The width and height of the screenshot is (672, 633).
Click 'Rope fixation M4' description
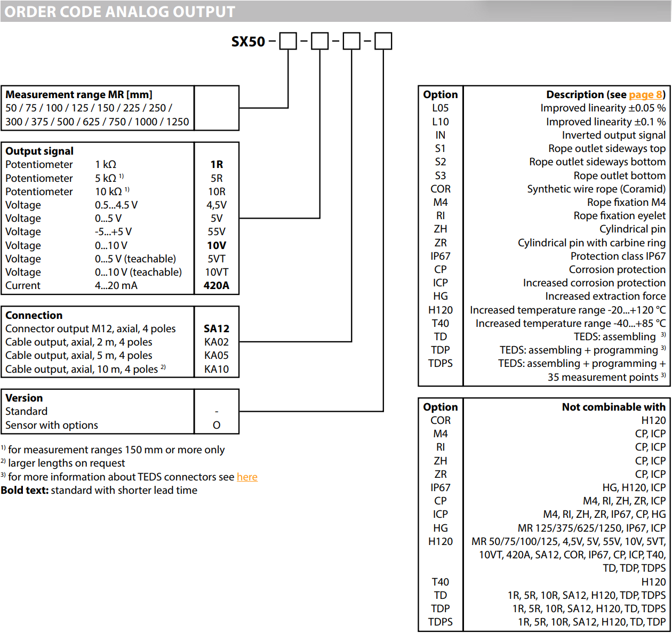pos(627,202)
